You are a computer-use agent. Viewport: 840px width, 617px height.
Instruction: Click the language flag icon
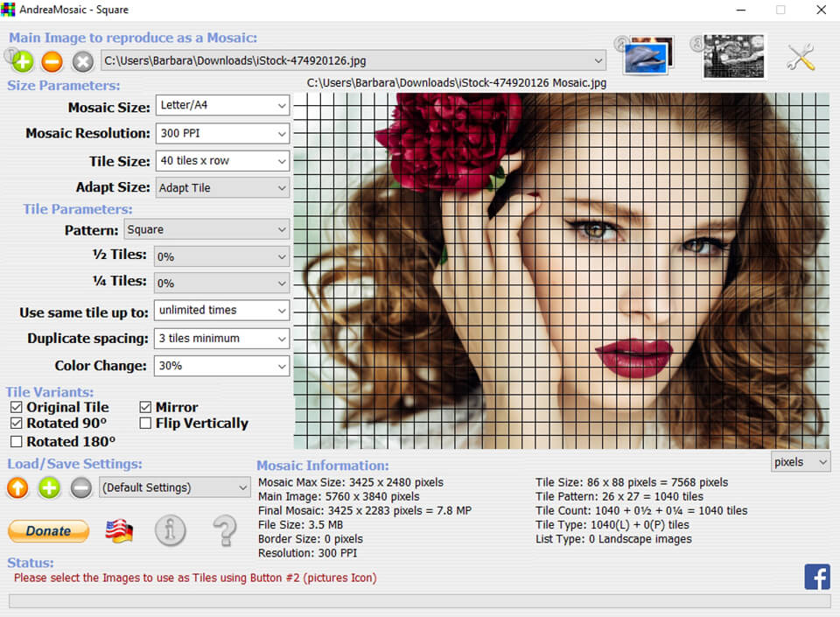point(119,531)
